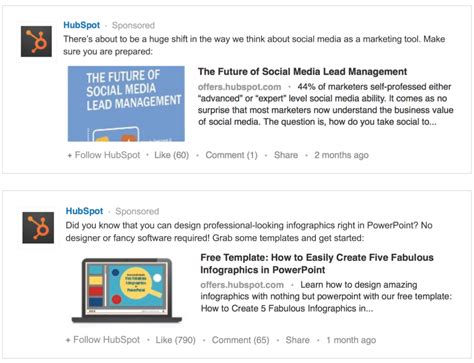This screenshot has height=363, width=474.
Task: Open the Future of Social Media thumbnail
Action: click(x=126, y=104)
